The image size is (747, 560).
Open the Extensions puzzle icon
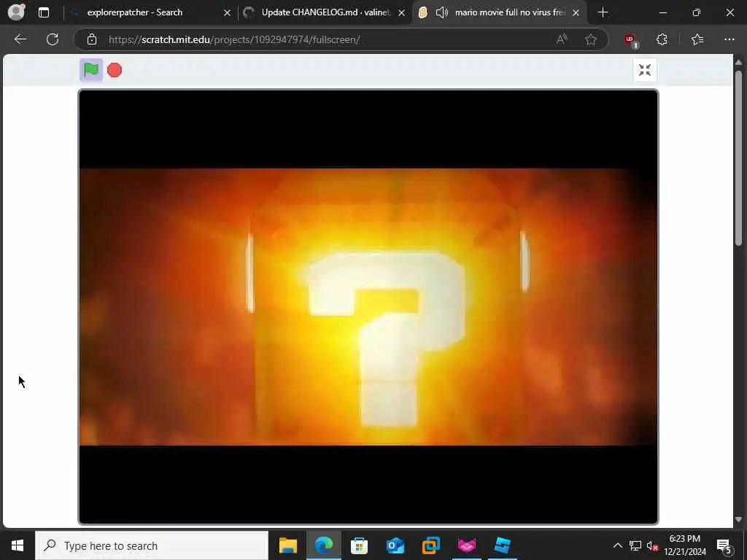(662, 39)
